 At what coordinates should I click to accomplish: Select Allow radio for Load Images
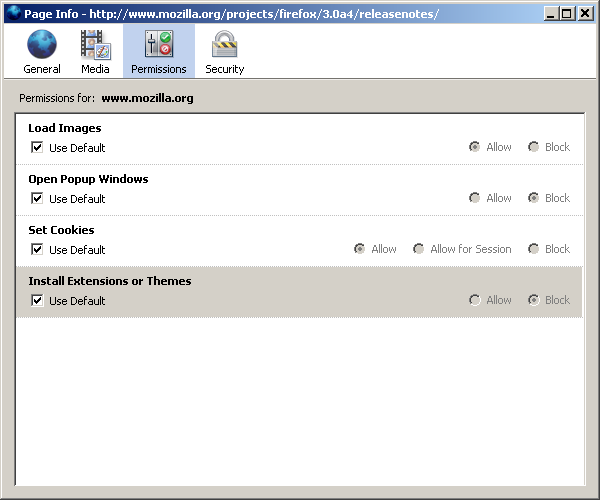point(474,147)
